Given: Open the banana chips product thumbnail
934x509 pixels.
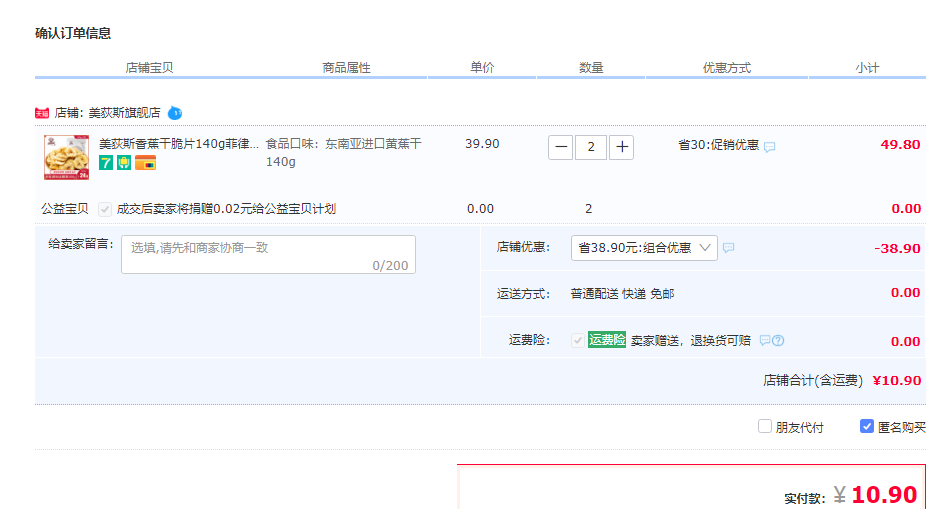Looking at the screenshot, I should (x=66, y=157).
